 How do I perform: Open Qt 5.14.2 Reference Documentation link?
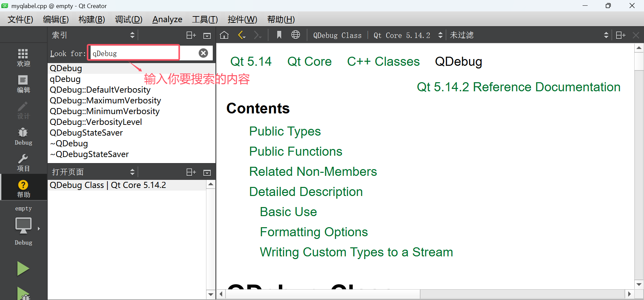518,87
